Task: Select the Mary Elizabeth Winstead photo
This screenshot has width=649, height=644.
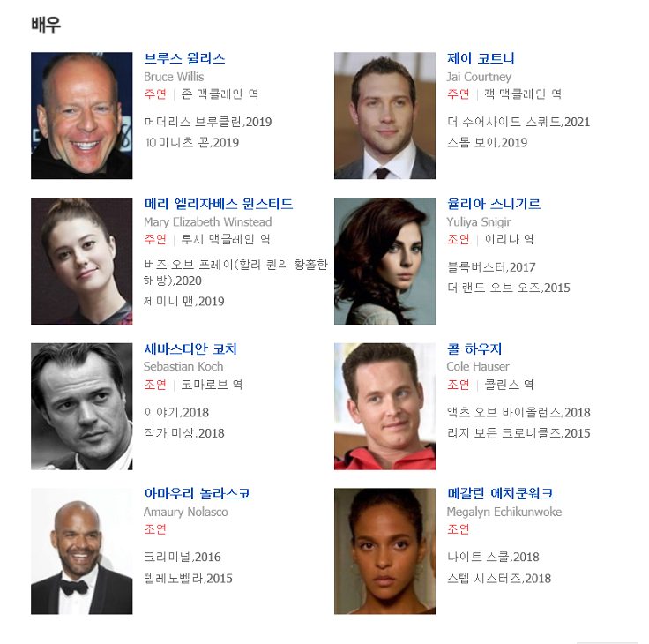Action: (81, 261)
